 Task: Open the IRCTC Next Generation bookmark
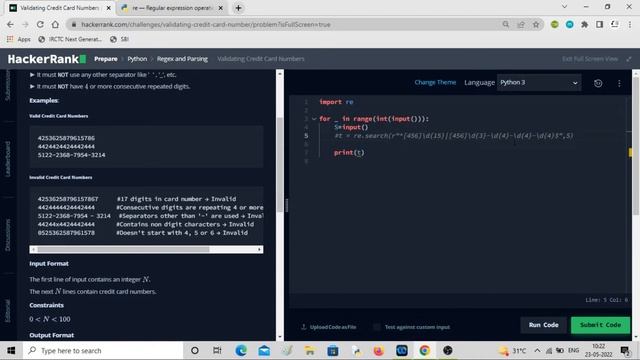pos(70,39)
